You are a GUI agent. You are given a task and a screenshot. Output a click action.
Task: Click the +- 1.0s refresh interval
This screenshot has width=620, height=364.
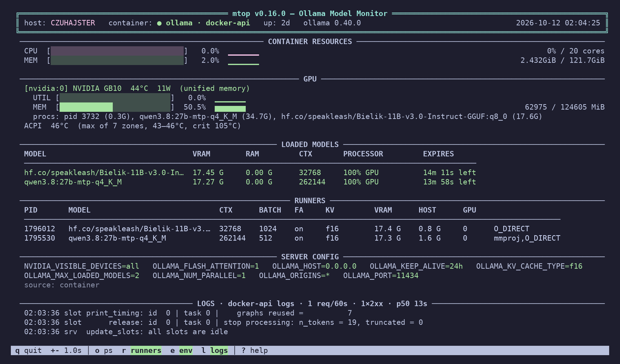point(66,350)
